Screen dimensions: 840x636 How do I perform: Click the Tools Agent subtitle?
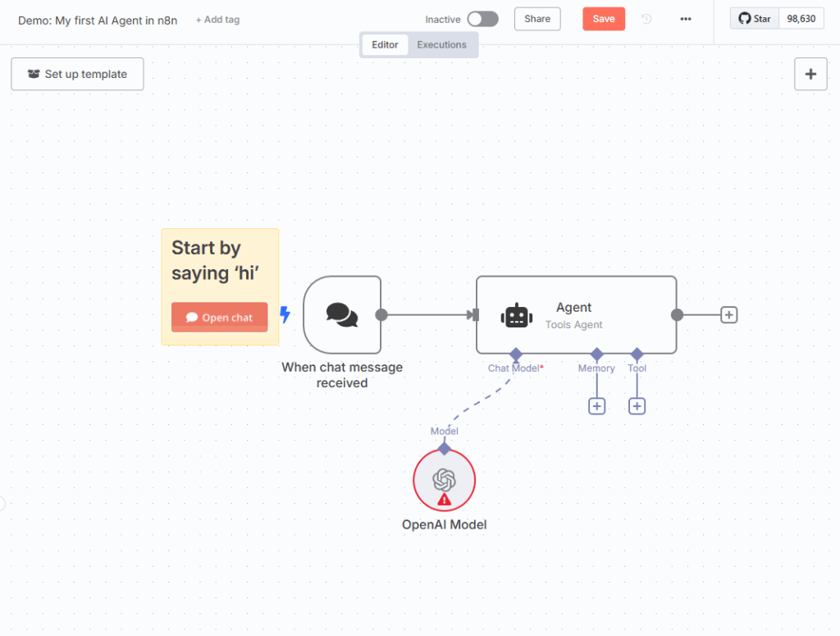coord(573,325)
